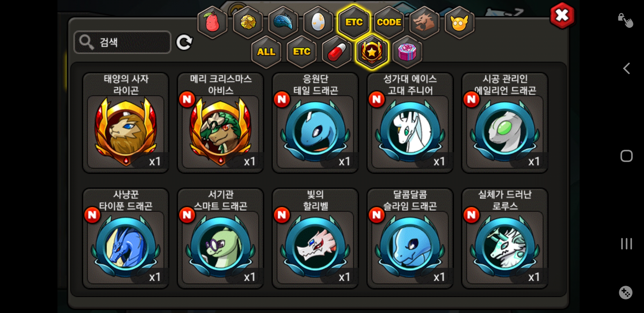Select the yellow cat face category
The image size is (644, 313).
pyautogui.click(x=460, y=22)
